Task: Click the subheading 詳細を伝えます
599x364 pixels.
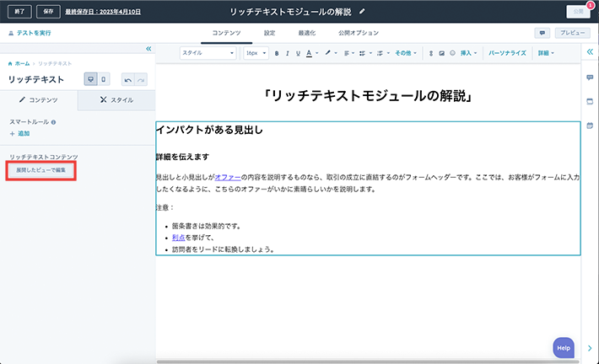Action: coord(182,157)
